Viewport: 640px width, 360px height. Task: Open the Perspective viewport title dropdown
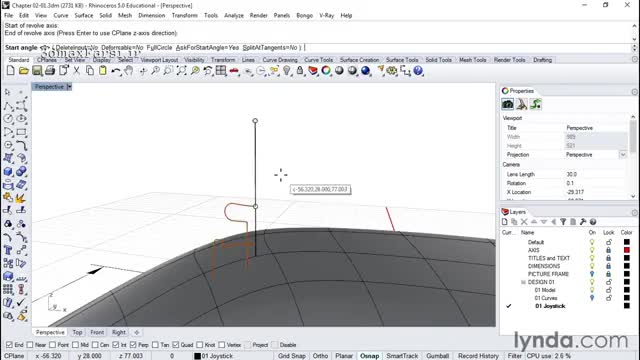[x=69, y=87]
